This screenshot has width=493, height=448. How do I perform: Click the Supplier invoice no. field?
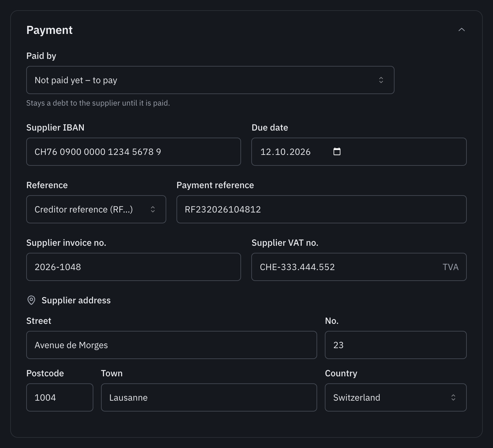pyautogui.click(x=134, y=267)
